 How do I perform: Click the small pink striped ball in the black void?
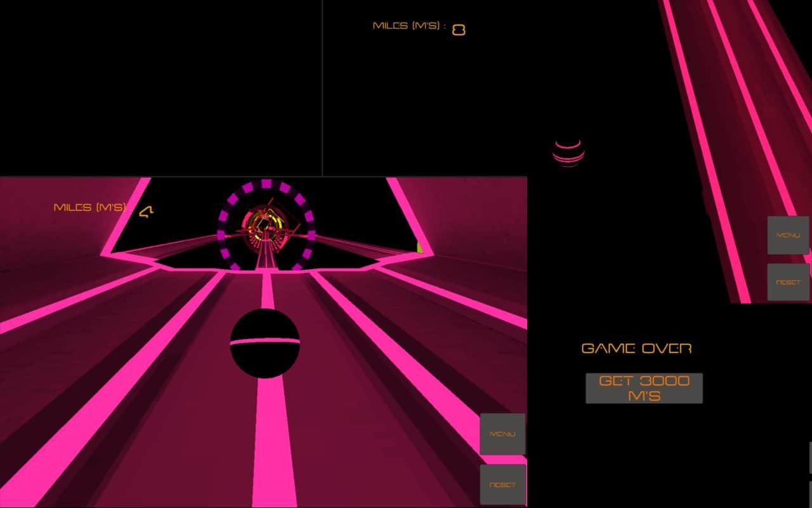(568, 153)
